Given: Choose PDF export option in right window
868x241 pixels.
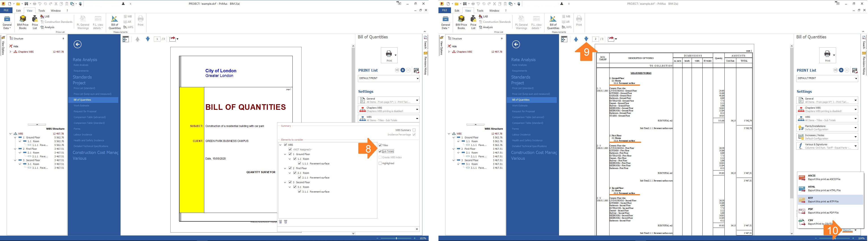Looking at the screenshot, I should point(830,211).
